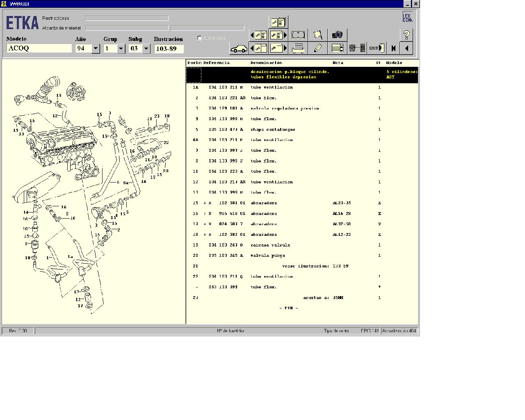Go to next subgroup (lower right-arrow icon)

pyautogui.click(x=278, y=48)
